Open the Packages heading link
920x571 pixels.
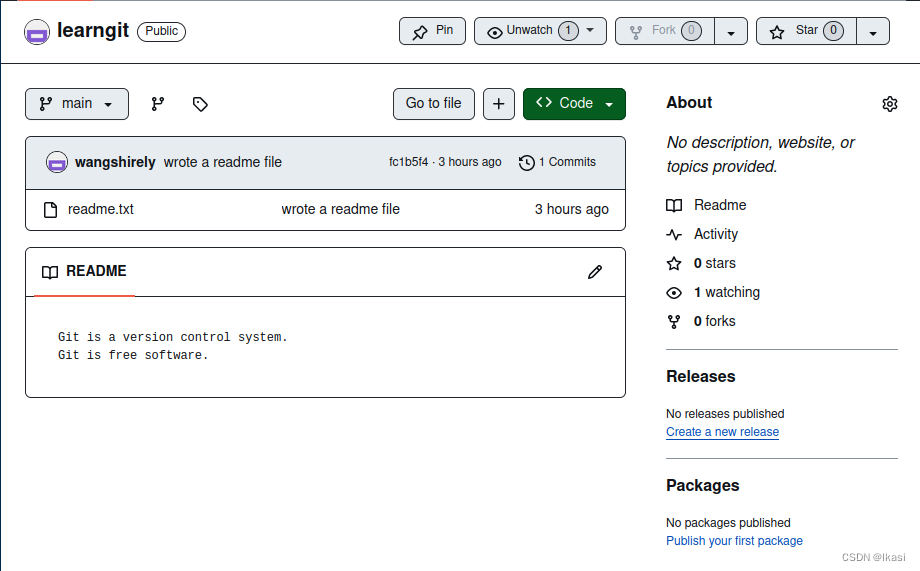702,485
